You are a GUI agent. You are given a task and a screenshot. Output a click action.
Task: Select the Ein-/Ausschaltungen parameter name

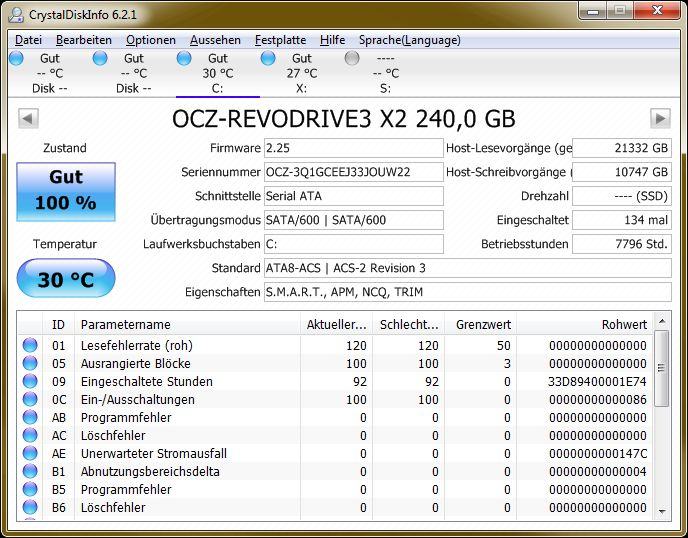pyautogui.click(x=137, y=399)
